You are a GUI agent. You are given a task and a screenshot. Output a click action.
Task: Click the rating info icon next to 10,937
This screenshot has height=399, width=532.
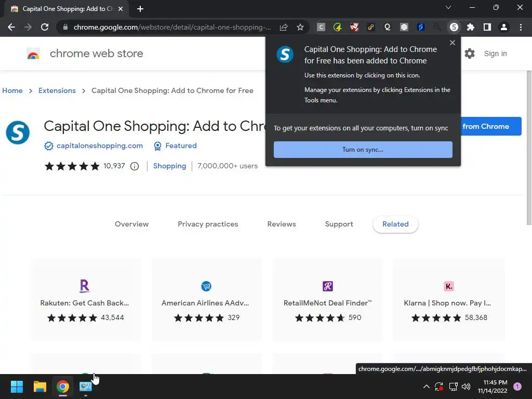click(x=135, y=166)
